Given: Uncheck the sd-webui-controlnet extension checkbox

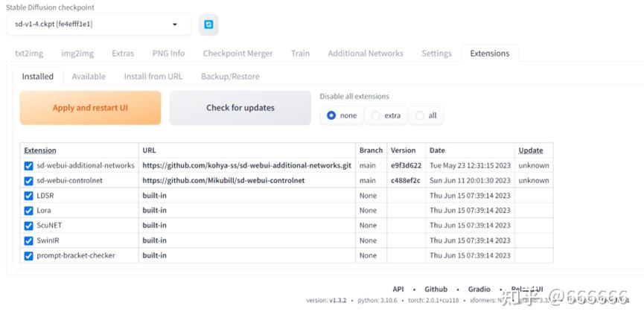Looking at the screenshot, I should point(28,181).
